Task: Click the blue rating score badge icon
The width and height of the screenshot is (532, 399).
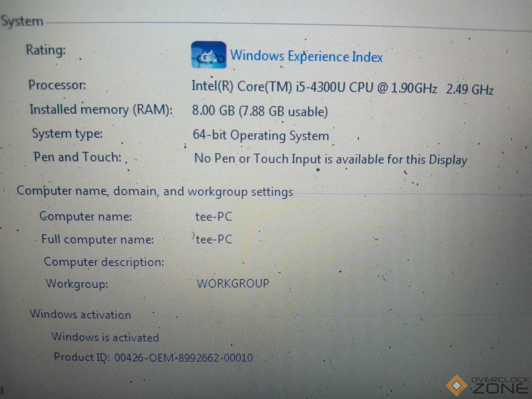Action: 209,55
